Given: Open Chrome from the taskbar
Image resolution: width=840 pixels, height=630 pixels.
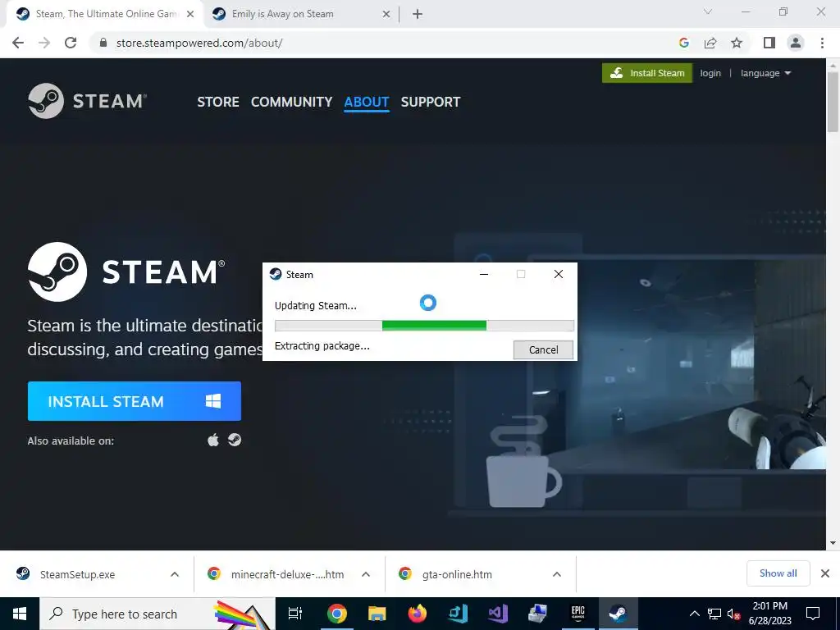Looking at the screenshot, I should click(x=337, y=614).
